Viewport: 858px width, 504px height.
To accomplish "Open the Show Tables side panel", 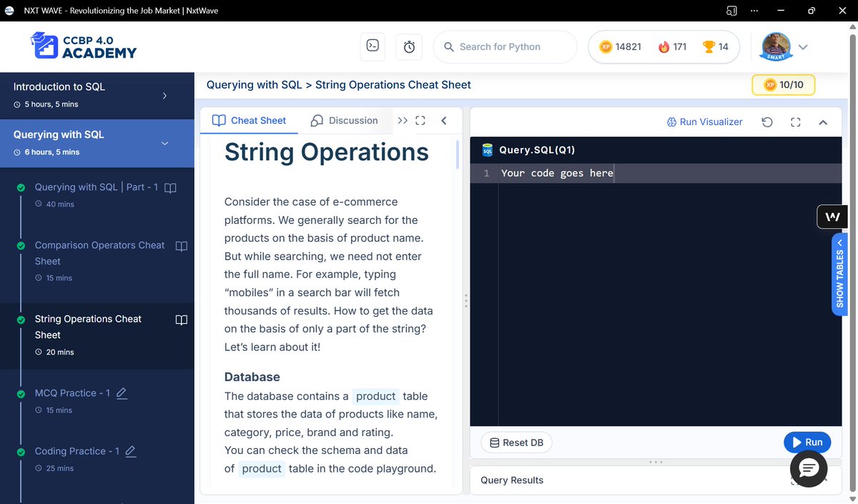I will click(840, 274).
